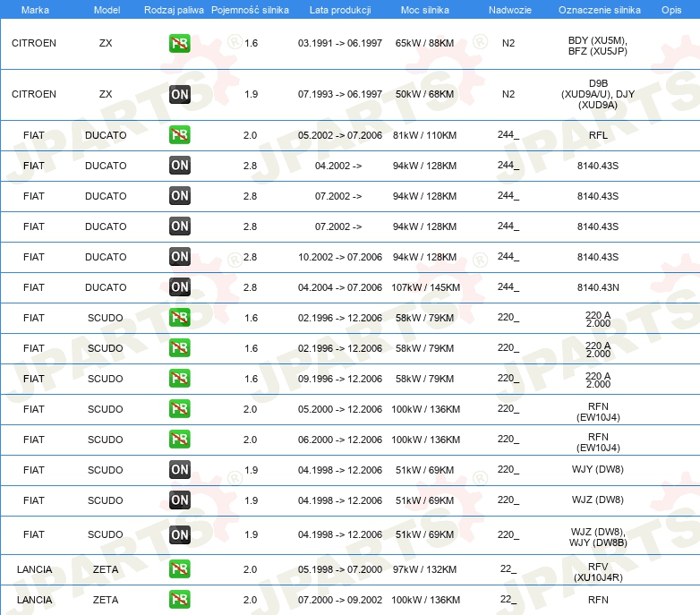700x615 pixels.
Task: Click the Opis column header
Action: click(x=670, y=9)
